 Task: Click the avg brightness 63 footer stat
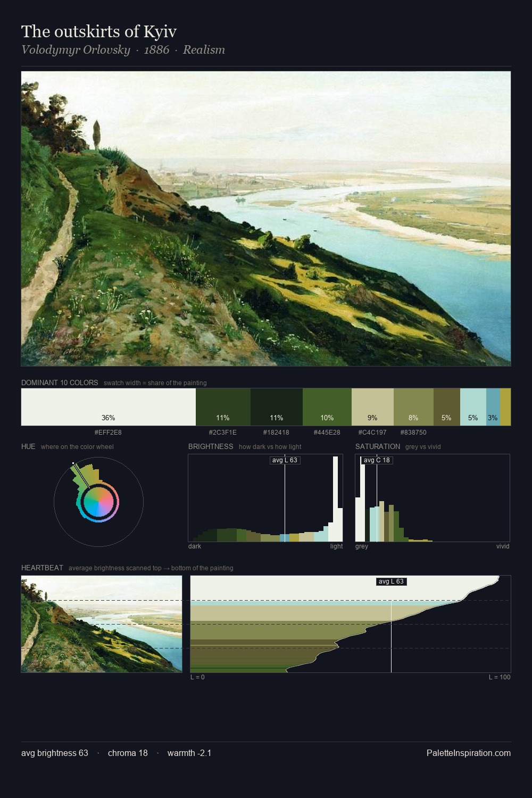point(55,753)
